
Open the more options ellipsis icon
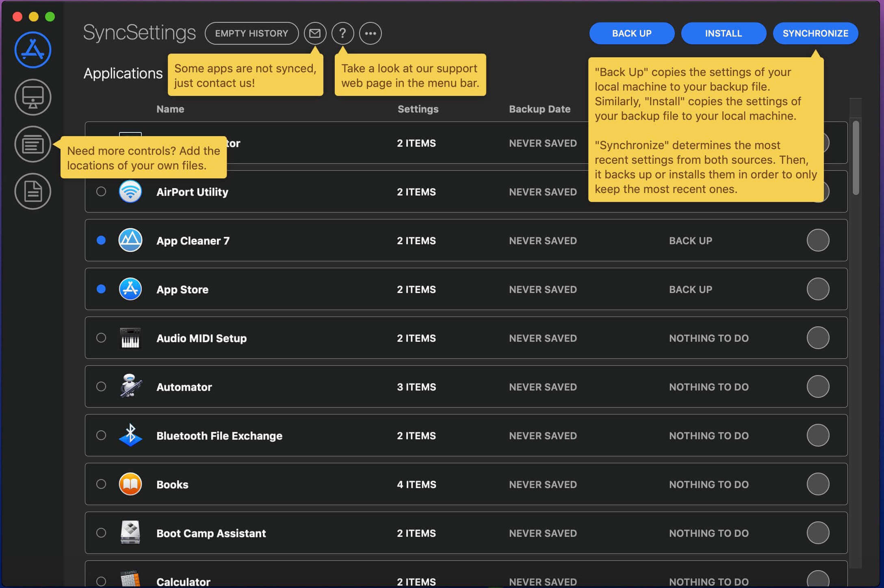point(370,33)
